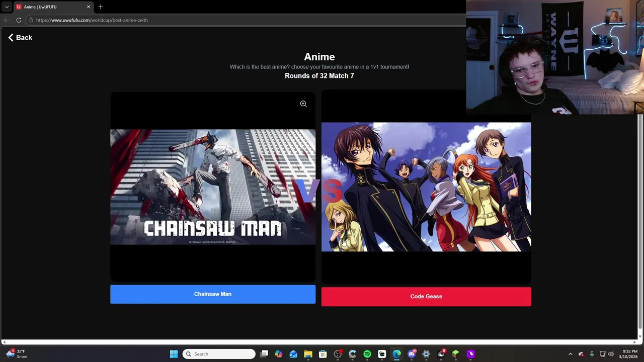This screenshot has height=362, width=644.
Task: Open the grey C-shaped app in taskbar
Action: (352, 354)
